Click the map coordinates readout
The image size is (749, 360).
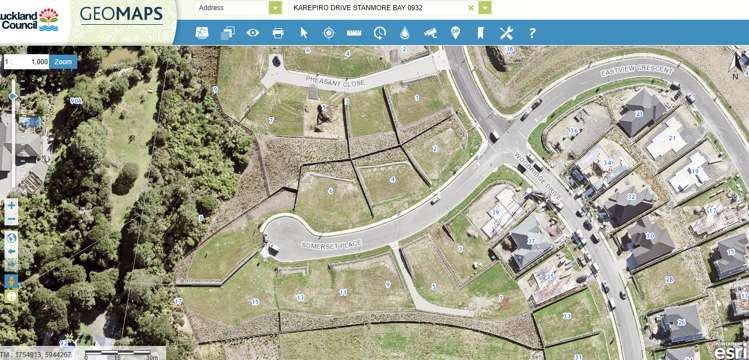pyautogui.click(x=36, y=355)
